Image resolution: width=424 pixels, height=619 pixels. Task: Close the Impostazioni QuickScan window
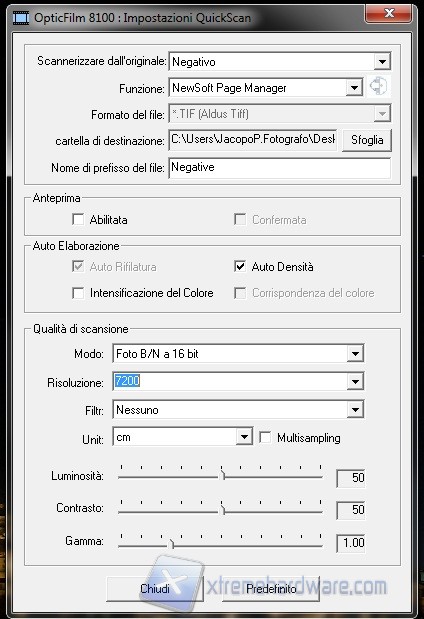[x=389, y=13]
